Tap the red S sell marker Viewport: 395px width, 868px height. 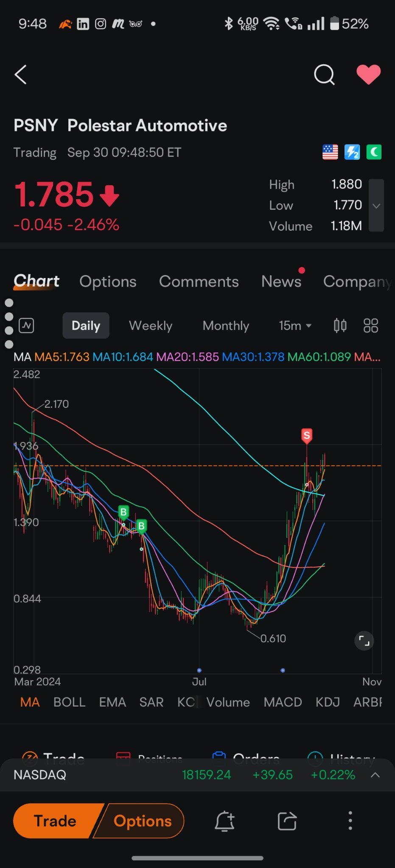[307, 436]
